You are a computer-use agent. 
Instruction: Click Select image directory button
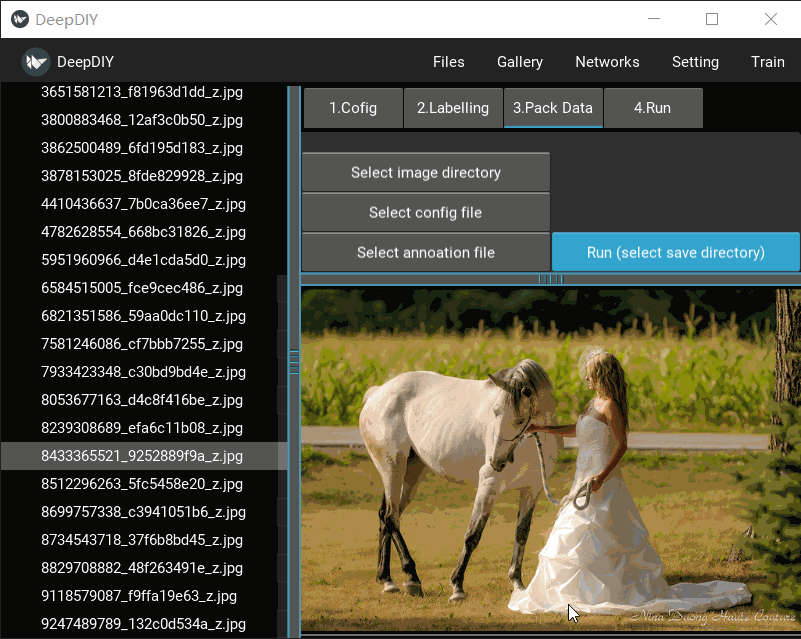tap(426, 172)
